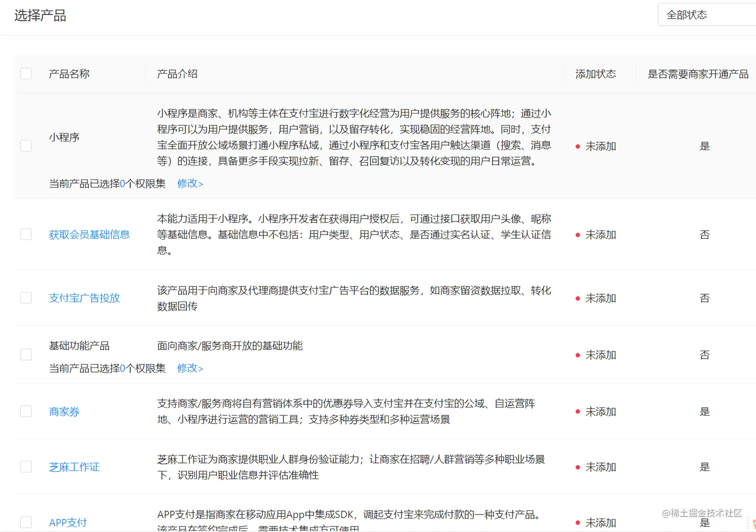Open the 芝麻工作证 product link

coord(74,467)
